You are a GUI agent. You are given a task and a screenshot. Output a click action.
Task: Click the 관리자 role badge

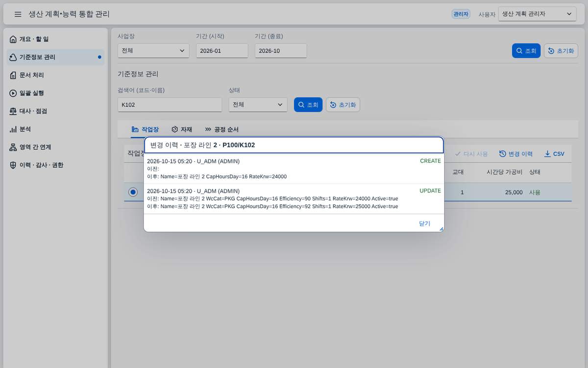(461, 14)
